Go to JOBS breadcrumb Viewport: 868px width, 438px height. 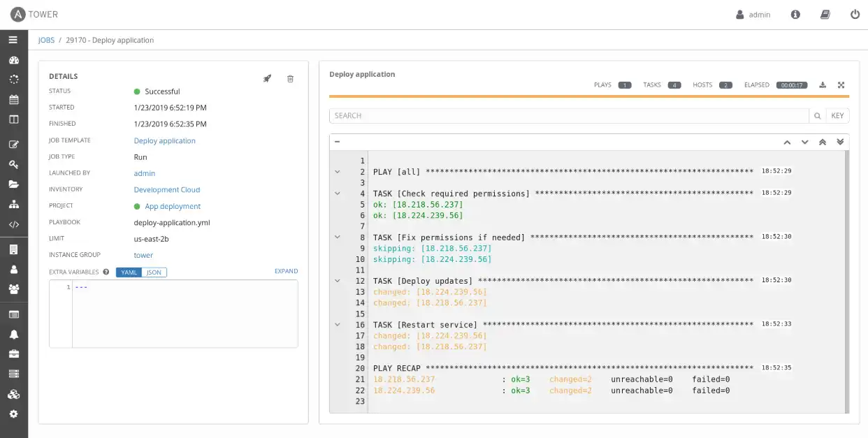pos(46,41)
